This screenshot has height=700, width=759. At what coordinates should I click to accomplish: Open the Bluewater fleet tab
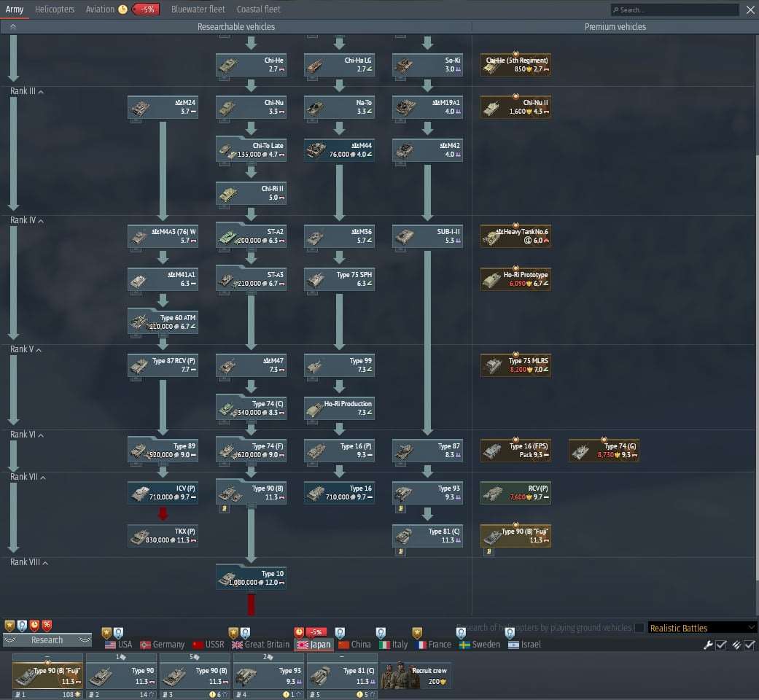coord(198,9)
